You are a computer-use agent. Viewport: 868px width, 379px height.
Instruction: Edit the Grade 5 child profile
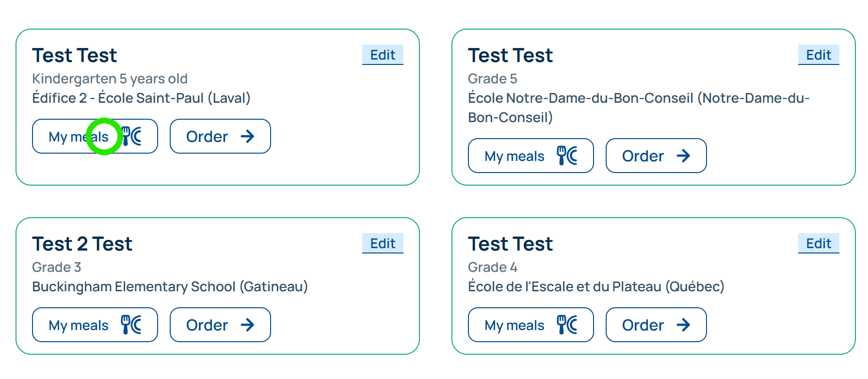819,55
